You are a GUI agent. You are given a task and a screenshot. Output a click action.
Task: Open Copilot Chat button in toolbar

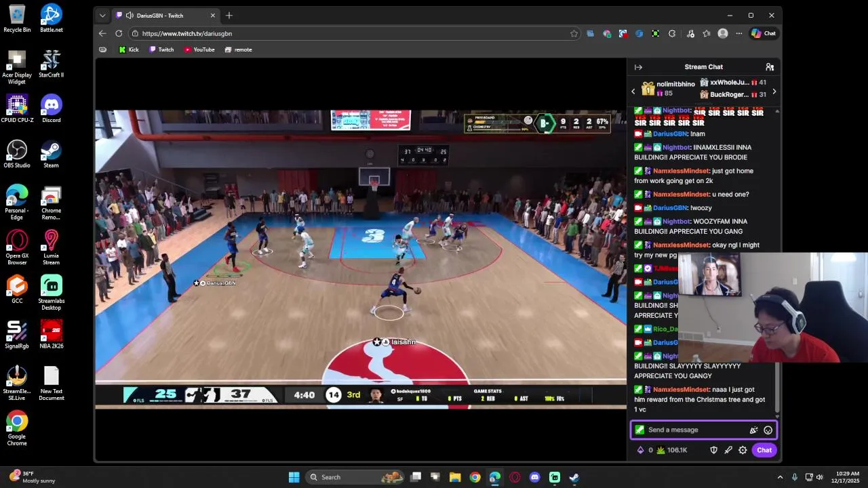point(764,33)
